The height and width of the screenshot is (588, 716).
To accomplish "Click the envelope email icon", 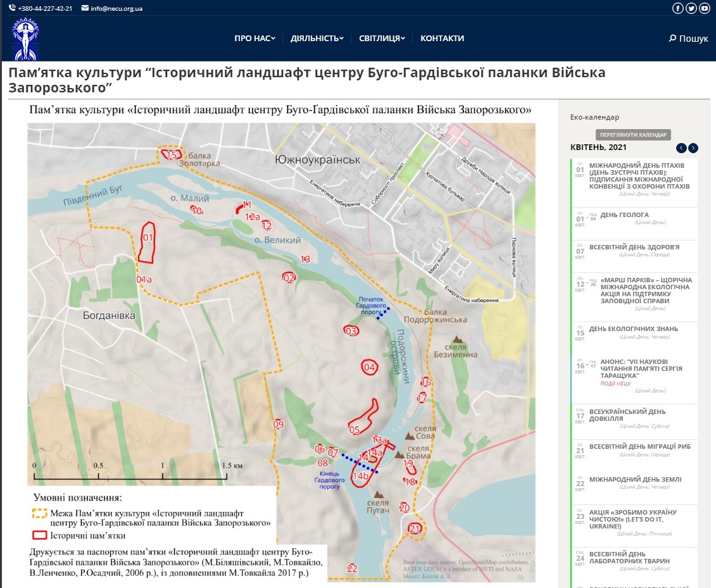I will point(85,8).
